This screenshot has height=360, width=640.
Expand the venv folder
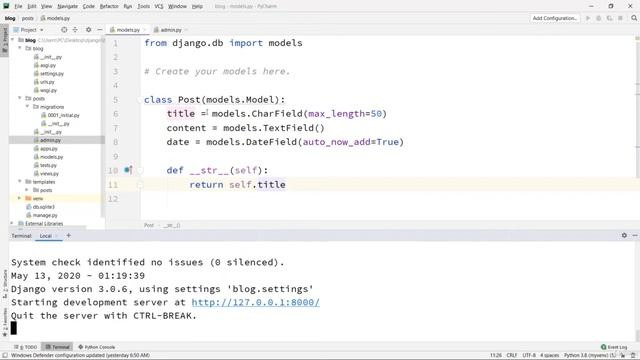19,198
